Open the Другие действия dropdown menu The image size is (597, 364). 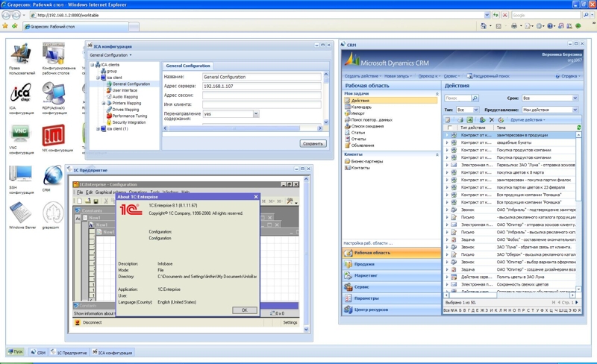[x=528, y=119]
